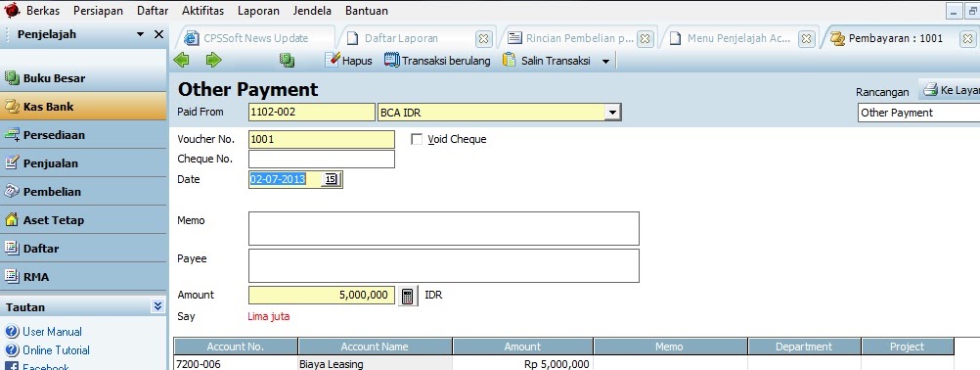980x370 pixels.
Task: Open the Rancangan Other Payment template box
Action: 918,113
